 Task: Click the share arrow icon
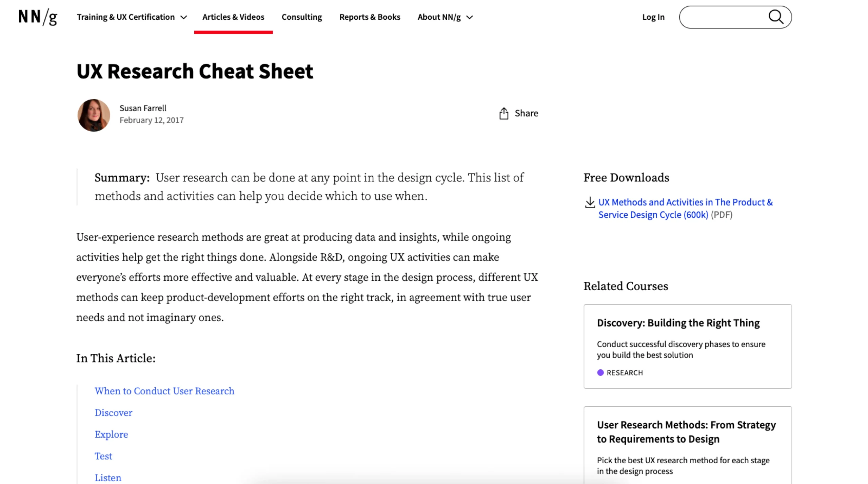click(504, 113)
